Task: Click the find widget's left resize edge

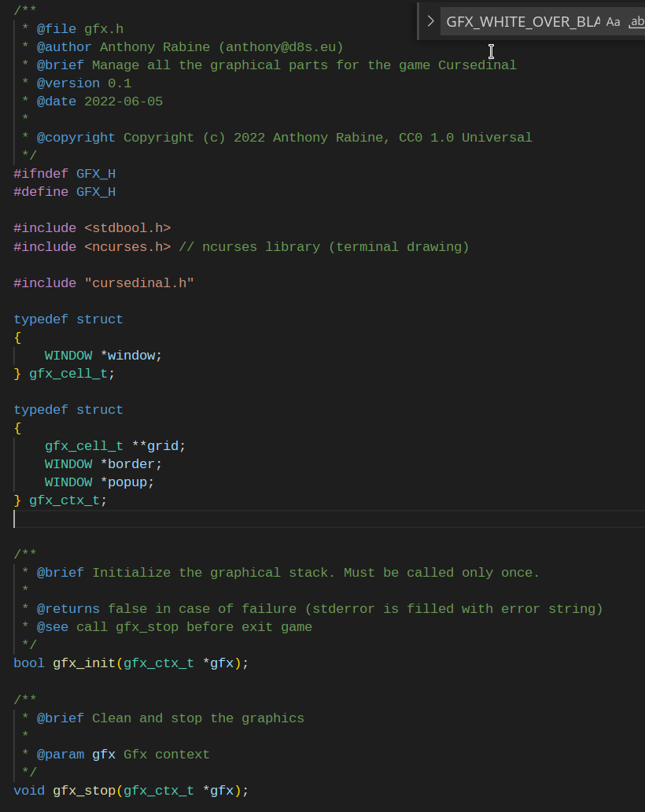Action: click(419, 21)
